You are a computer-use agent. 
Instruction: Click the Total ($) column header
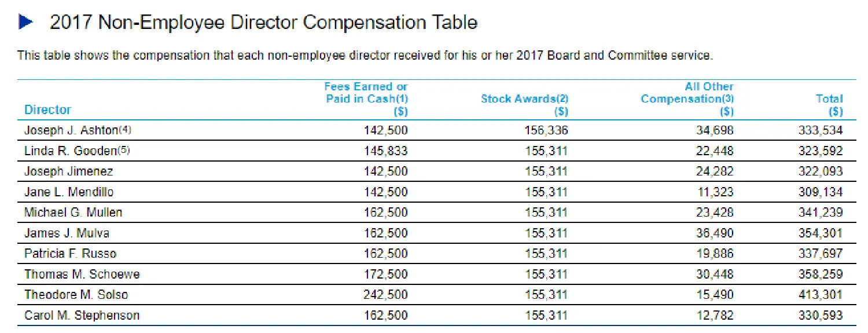[x=829, y=104]
